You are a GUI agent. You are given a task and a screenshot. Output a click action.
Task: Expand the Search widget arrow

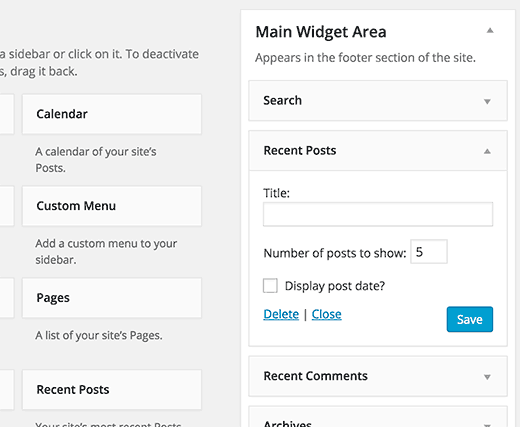(487, 101)
